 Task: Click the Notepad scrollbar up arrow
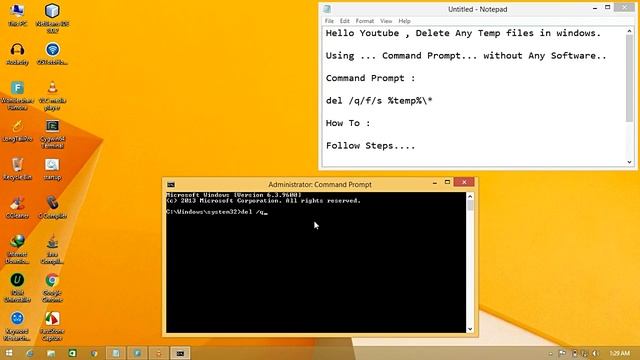pos(629,31)
